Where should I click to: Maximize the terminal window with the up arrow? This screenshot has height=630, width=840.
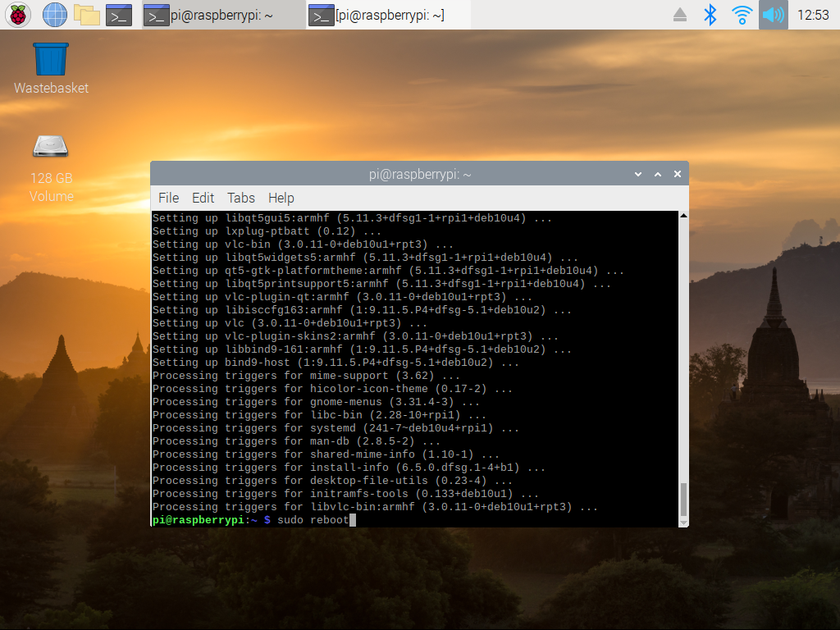658,174
